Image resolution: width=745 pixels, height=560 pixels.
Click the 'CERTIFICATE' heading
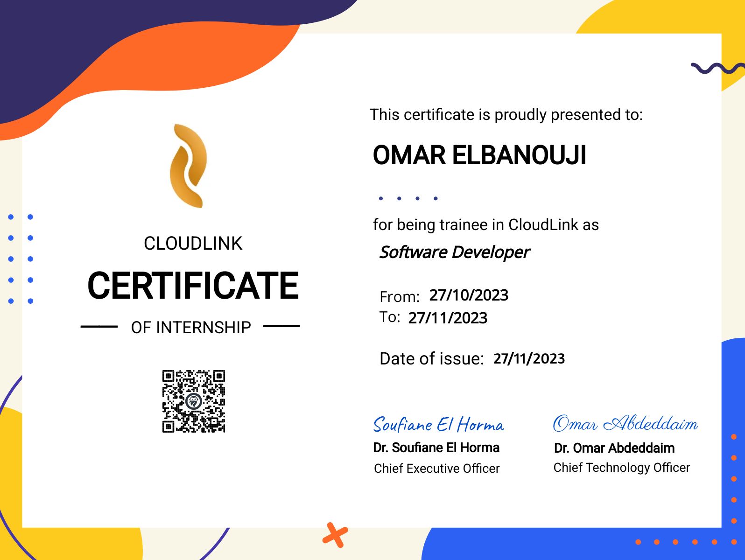[x=193, y=286]
